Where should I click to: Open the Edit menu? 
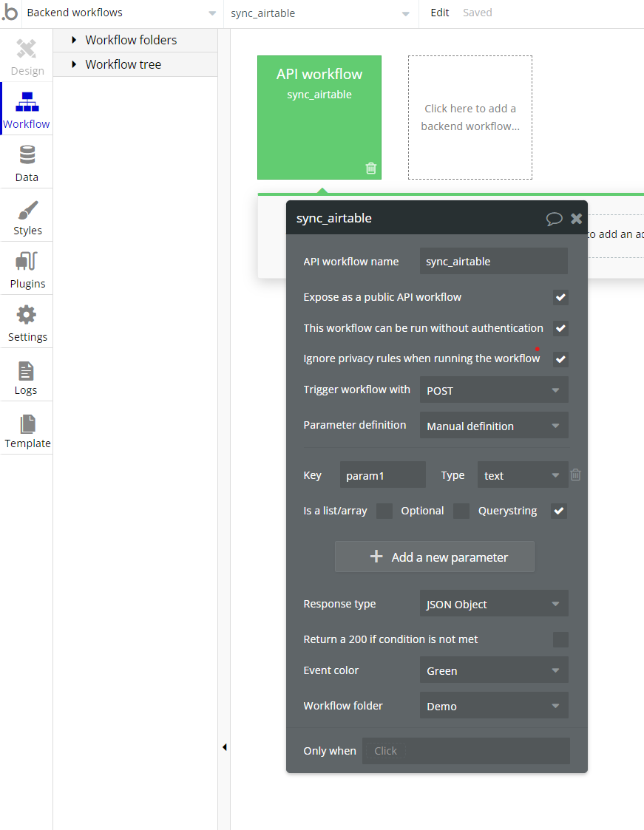coord(440,13)
